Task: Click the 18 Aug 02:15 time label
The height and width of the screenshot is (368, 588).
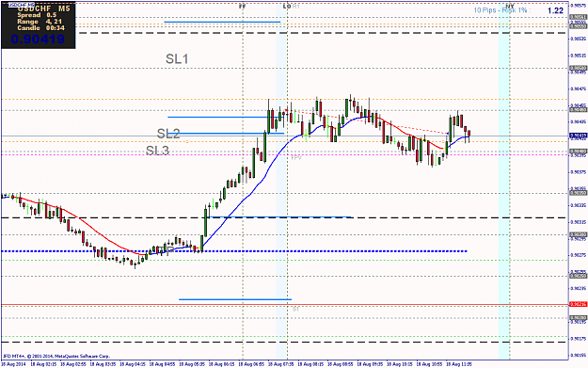Action: [x=43, y=364]
